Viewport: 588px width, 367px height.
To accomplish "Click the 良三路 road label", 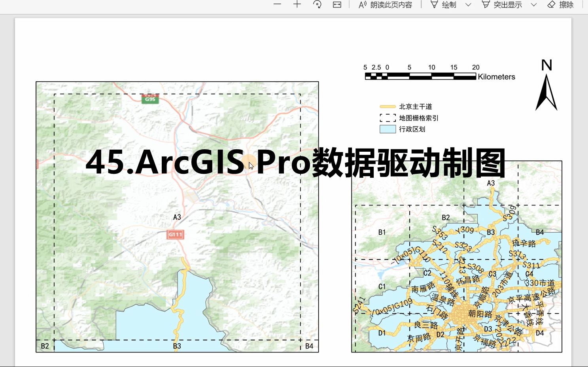I will [426, 325].
